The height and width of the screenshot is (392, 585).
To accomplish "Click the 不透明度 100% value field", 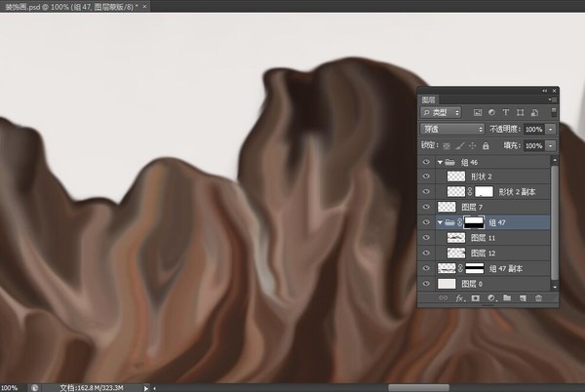I will tap(534, 129).
